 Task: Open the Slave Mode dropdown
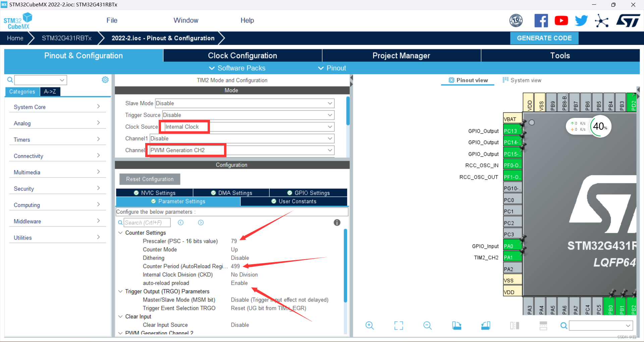(245, 103)
